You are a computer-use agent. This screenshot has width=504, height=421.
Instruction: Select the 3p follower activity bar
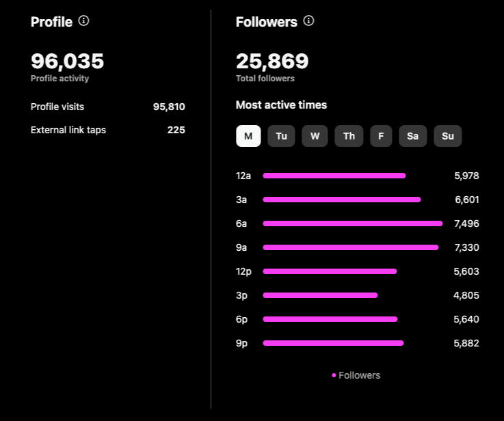click(x=320, y=295)
